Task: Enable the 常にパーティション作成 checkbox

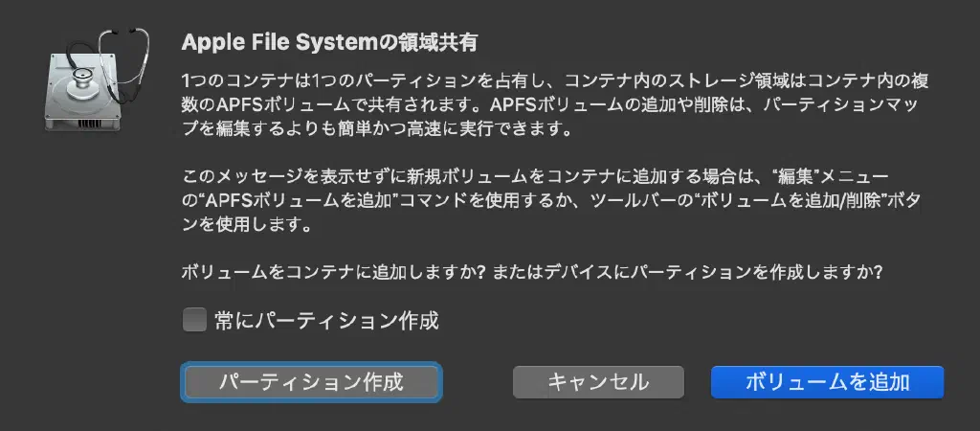Action: 194,321
